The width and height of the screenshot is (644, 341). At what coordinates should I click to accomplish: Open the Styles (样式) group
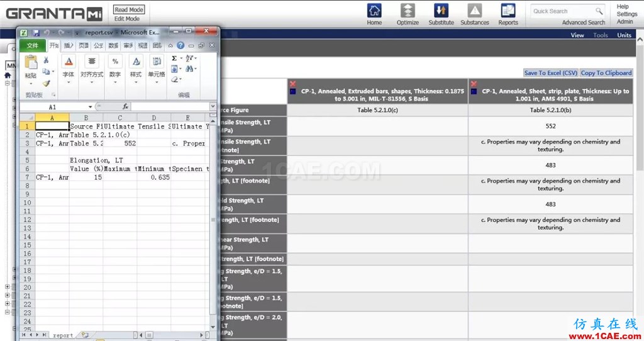[136, 69]
